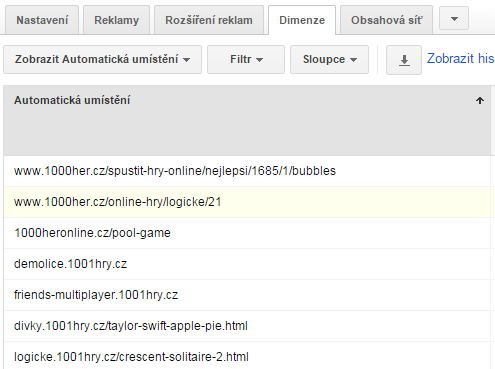Click the Zobrazit his link

[461, 58]
